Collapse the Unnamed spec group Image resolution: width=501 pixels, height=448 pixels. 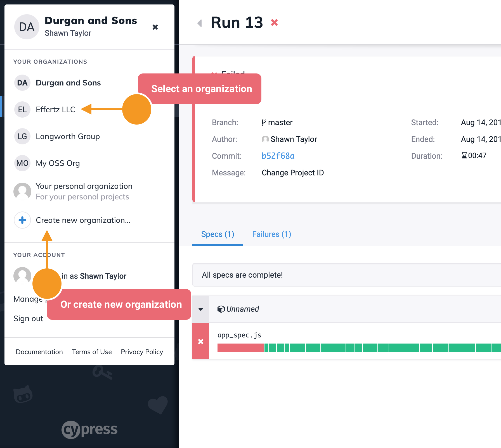(201, 309)
